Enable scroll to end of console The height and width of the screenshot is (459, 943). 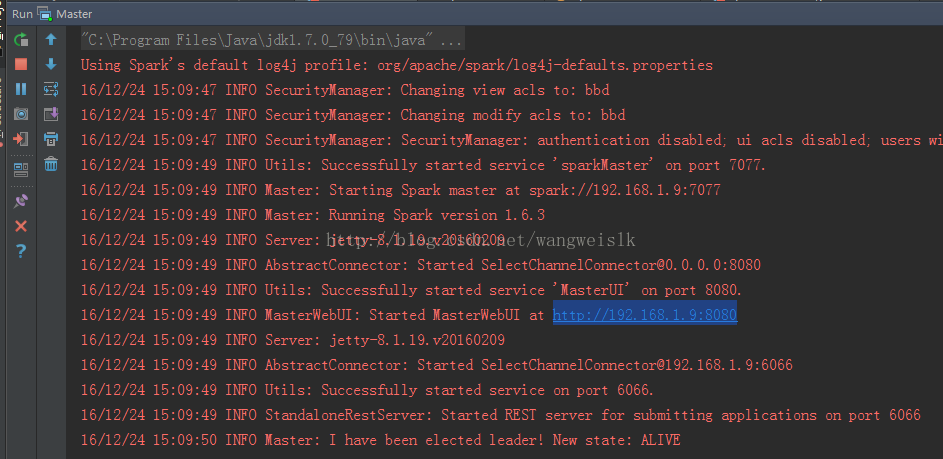50,114
